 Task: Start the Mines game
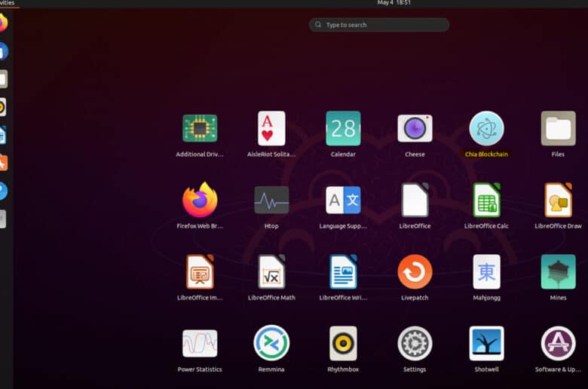coord(558,271)
